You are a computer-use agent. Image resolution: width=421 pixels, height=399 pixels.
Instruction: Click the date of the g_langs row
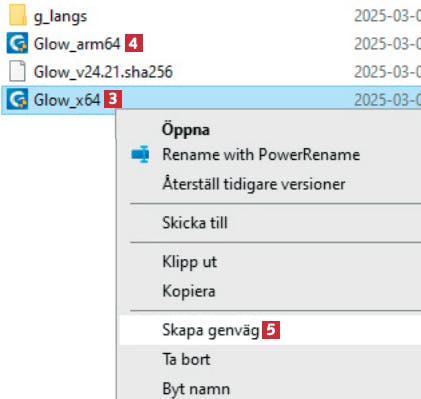(x=387, y=16)
